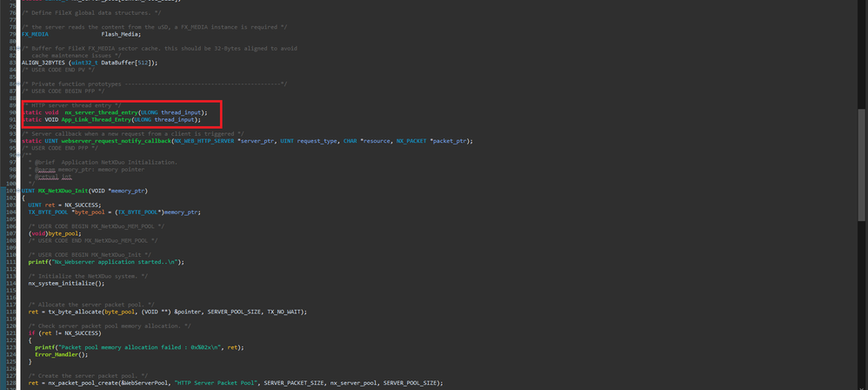Image resolution: width=868 pixels, height=390 pixels.
Task: Click the "HTTP Server Packet Pool" string
Action: [217, 382]
